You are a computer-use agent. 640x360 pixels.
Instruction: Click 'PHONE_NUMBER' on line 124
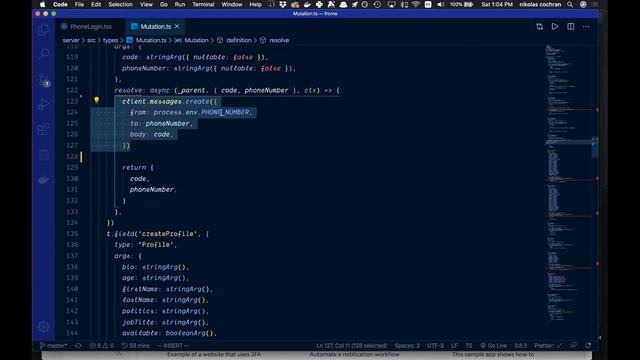click(x=225, y=112)
